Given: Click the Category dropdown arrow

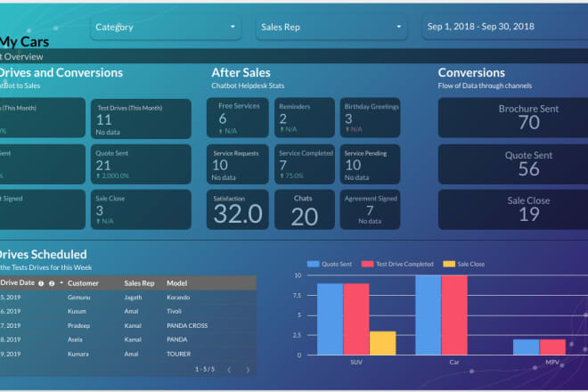Looking at the screenshot, I should tap(233, 27).
